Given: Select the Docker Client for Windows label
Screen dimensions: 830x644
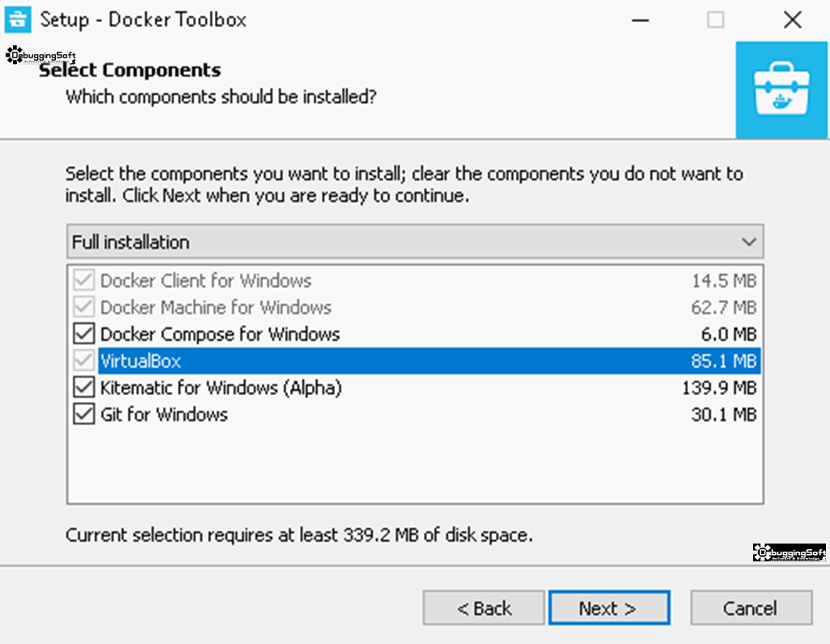Looking at the screenshot, I should 205,280.
